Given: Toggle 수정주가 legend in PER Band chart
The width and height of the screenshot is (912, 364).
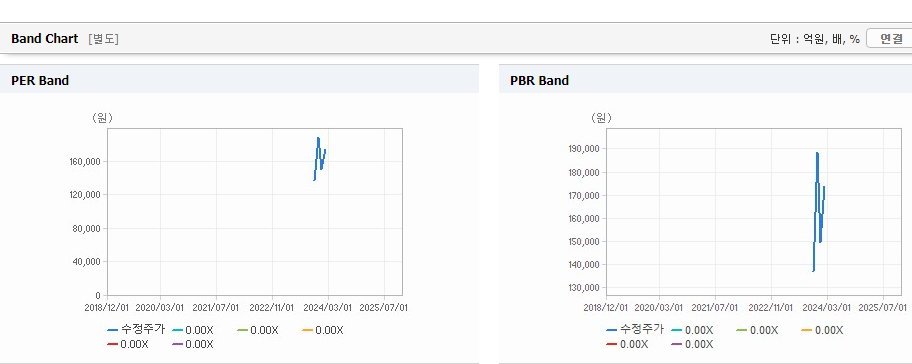Looking at the screenshot, I should click(x=136, y=330).
